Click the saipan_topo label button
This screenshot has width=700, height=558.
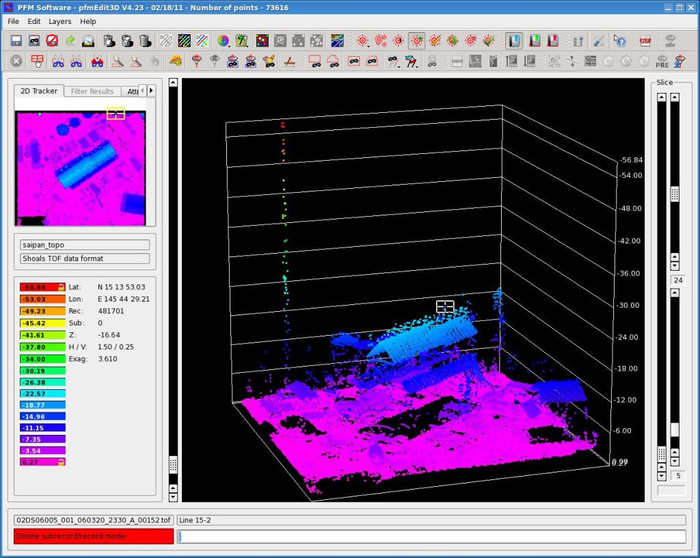coord(85,244)
